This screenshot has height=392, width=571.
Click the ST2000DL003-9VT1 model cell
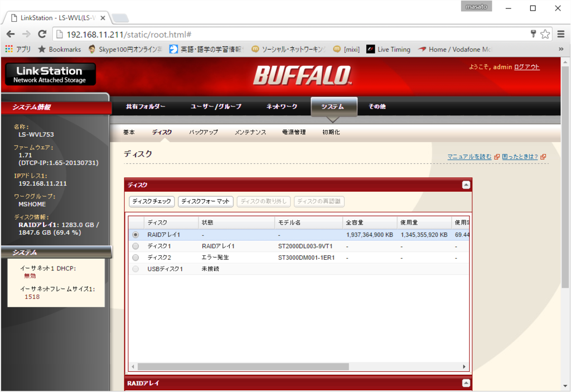tap(306, 246)
